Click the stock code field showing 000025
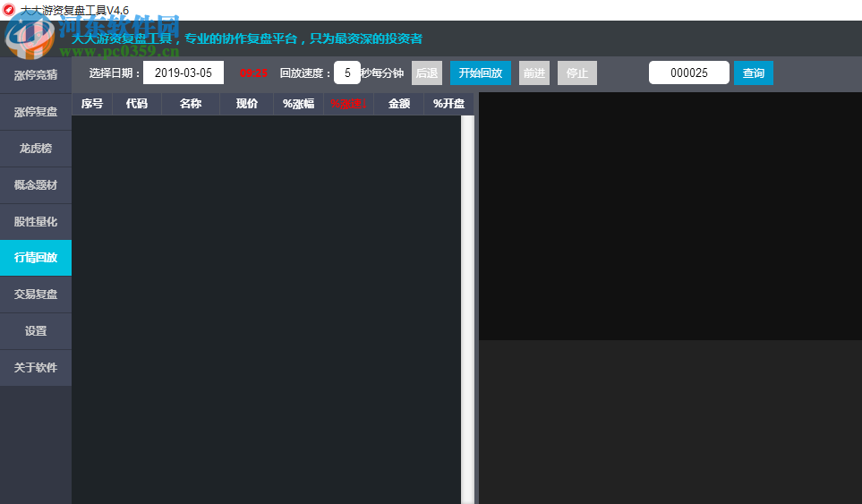This screenshot has width=862, height=504. 689,73
